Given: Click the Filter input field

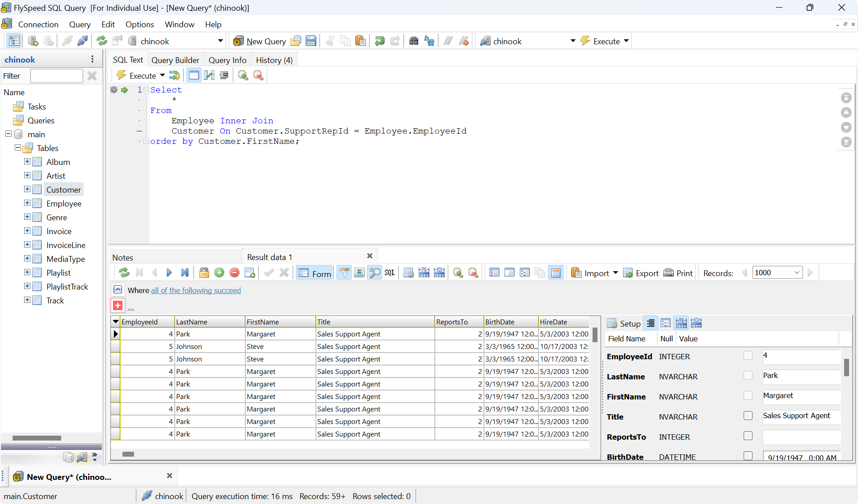Looking at the screenshot, I should coord(56,76).
